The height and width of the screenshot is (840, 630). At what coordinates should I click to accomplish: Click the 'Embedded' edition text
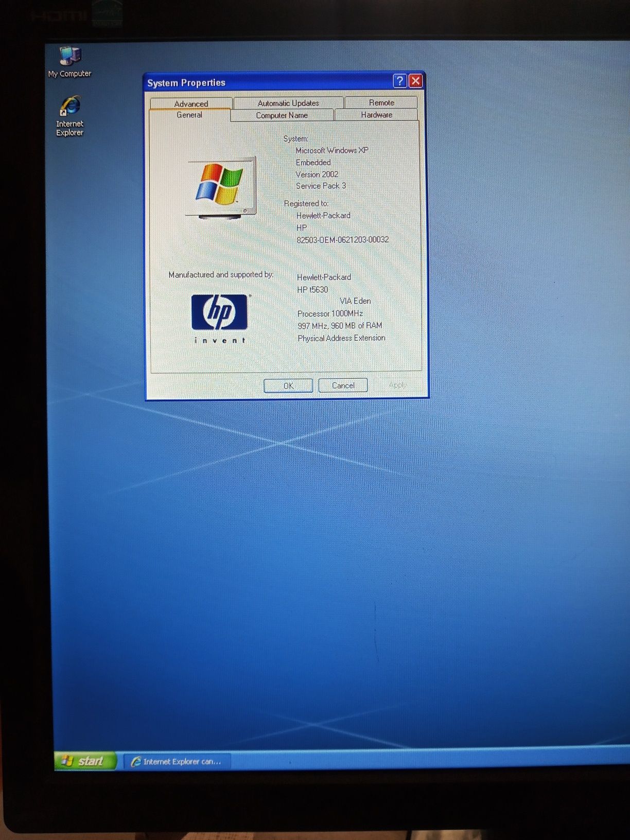click(x=313, y=162)
